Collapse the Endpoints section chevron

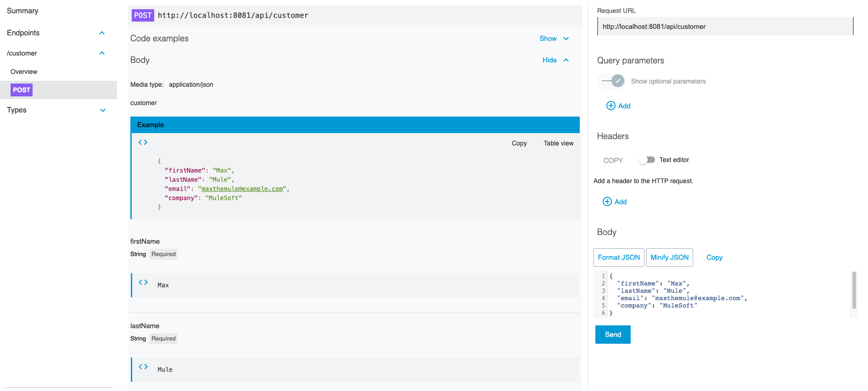click(x=102, y=33)
